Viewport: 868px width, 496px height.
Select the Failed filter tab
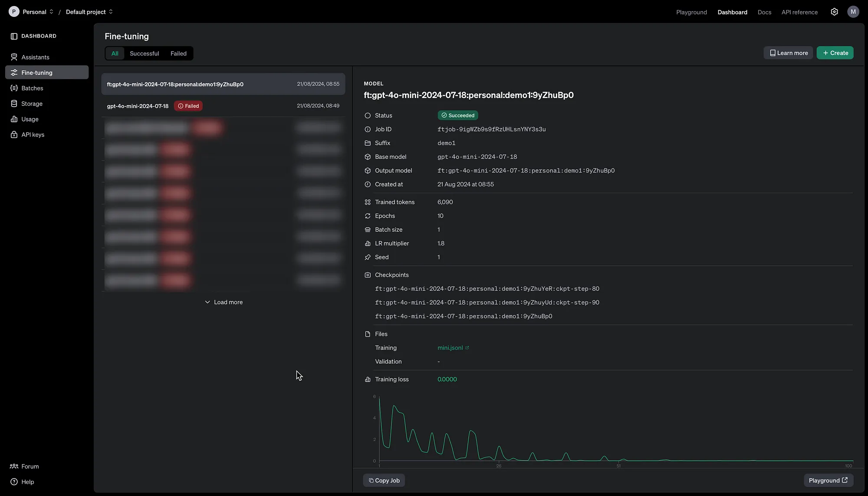[x=178, y=53]
